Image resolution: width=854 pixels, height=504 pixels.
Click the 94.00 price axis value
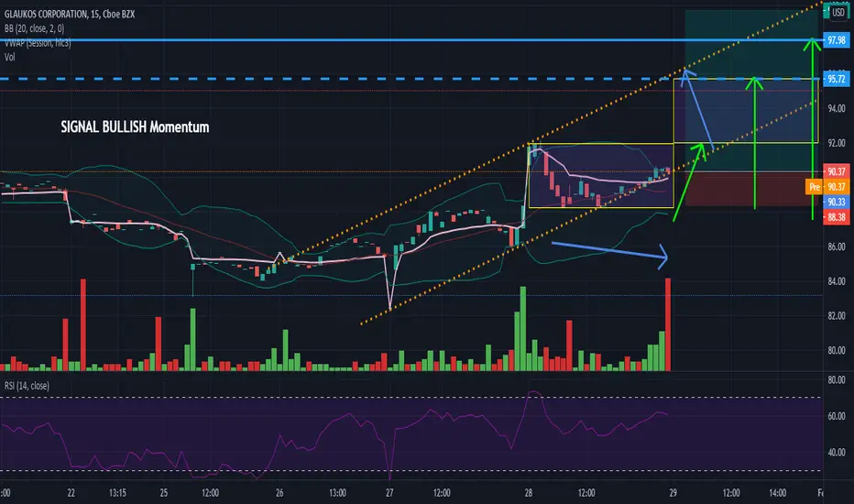pos(836,108)
